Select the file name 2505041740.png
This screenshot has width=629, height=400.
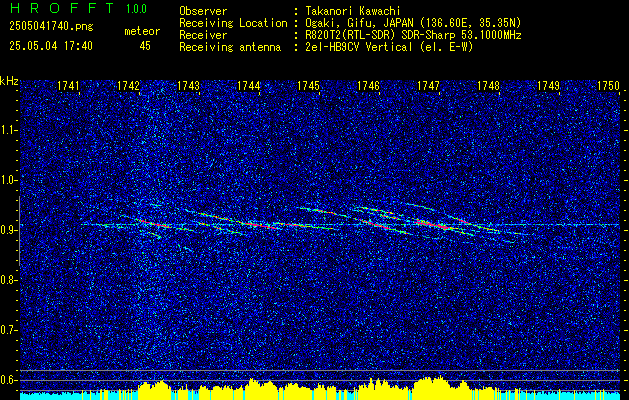tap(51, 27)
